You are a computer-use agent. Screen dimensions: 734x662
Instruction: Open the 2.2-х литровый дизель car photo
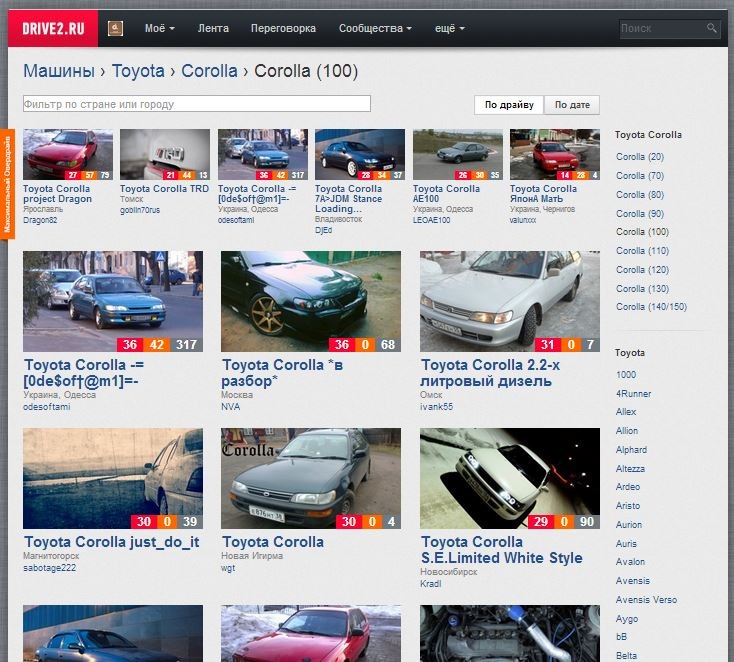tap(510, 301)
